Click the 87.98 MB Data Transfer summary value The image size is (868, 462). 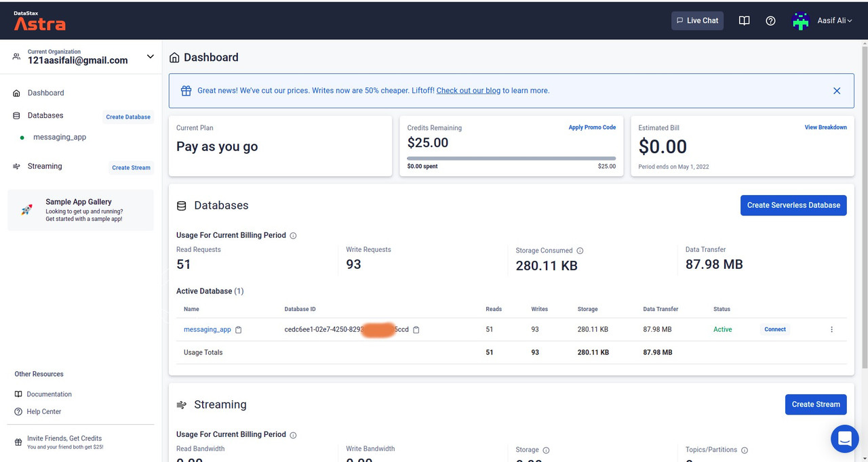tap(714, 265)
